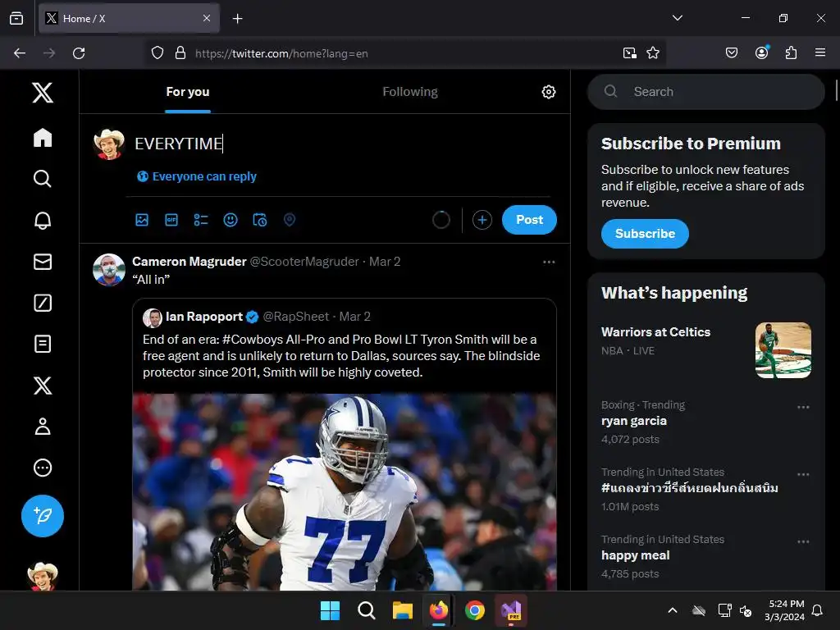Open Cameron Magruder profile name
The height and width of the screenshot is (630, 840).
(189, 262)
